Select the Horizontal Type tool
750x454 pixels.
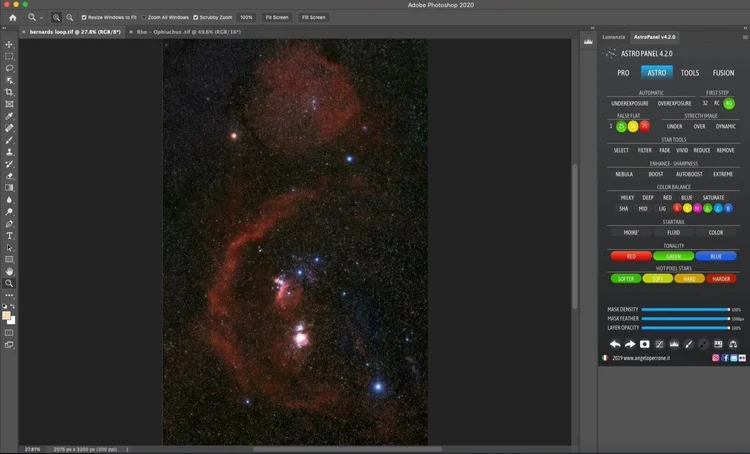coord(9,236)
